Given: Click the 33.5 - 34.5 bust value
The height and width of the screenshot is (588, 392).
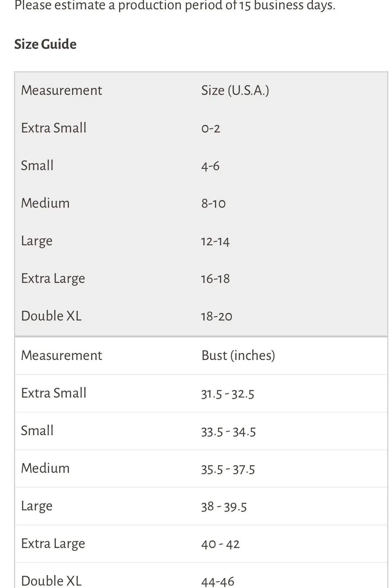Looking at the screenshot, I should 228,432.
